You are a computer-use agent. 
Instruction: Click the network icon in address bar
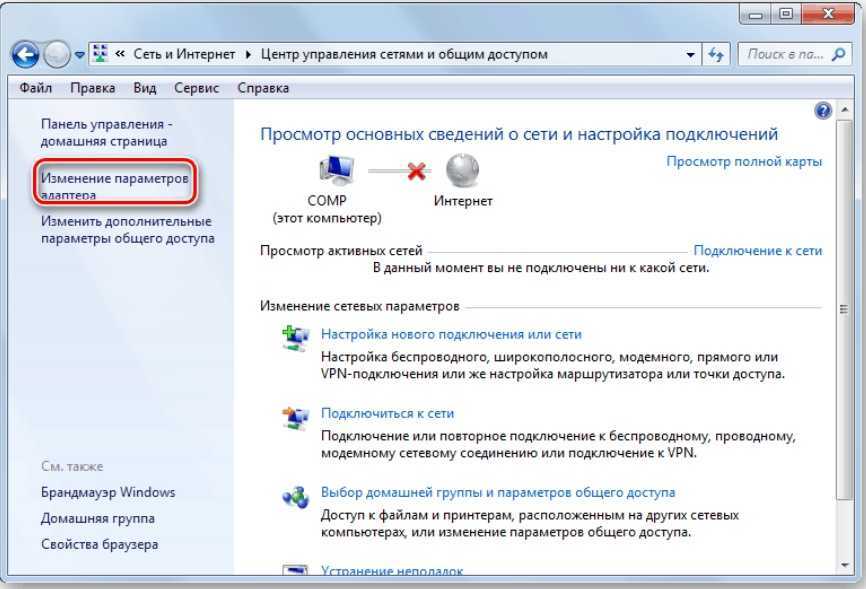100,54
